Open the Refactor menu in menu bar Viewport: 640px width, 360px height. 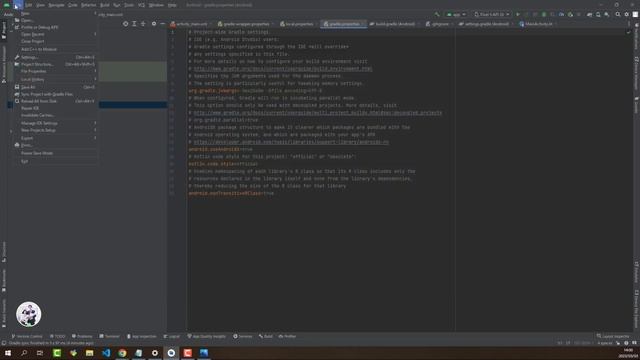tap(88, 5)
